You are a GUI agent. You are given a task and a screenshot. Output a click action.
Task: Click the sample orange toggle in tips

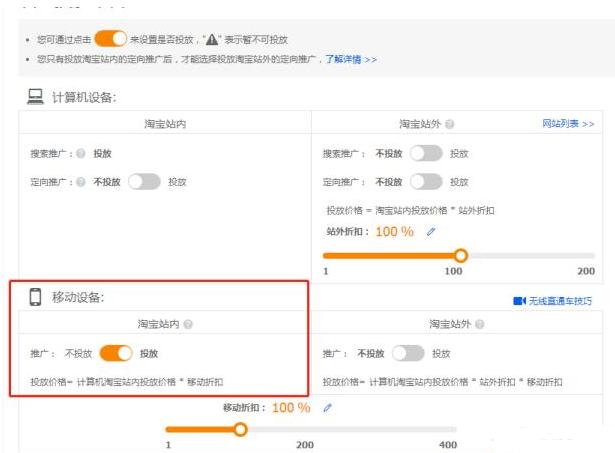pos(111,39)
